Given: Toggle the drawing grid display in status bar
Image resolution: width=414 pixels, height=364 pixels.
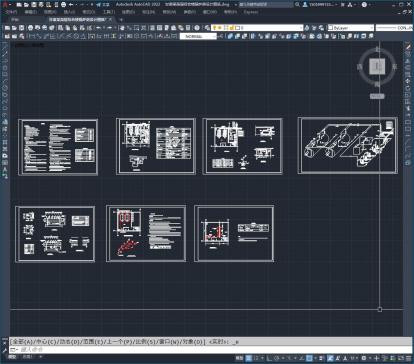Looking at the screenshot, I should pos(249,358).
